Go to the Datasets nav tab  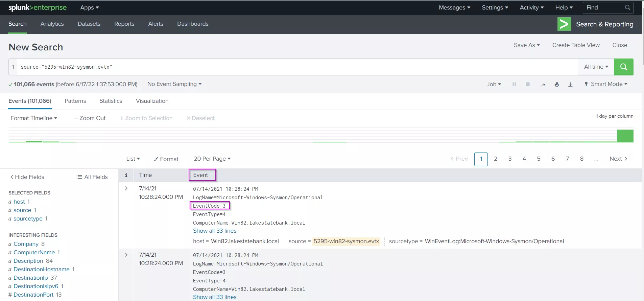pyautogui.click(x=89, y=24)
